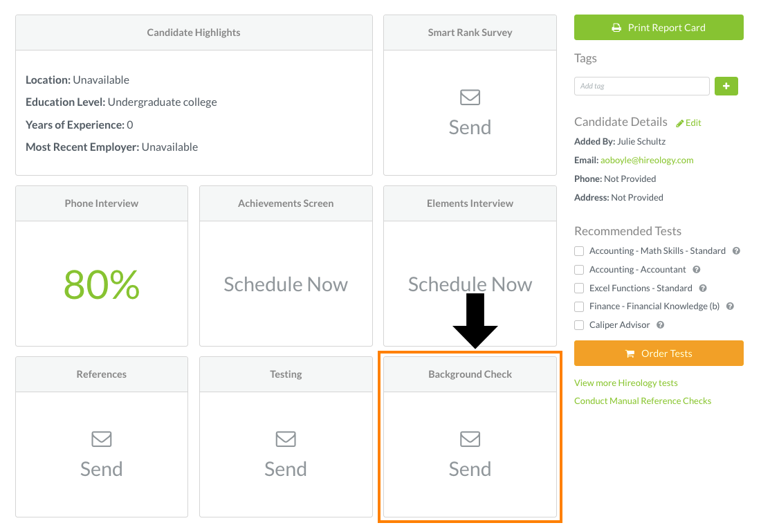Enable Finance - Financial Knowledge (b) checkbox
The height and width of the screenshot is (532, 761).
coord(579,306)
